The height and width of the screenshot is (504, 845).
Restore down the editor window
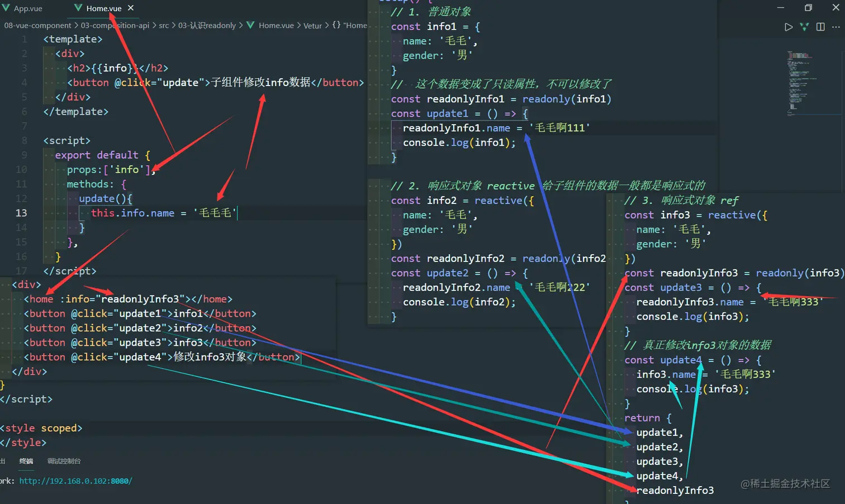click(x=808, y=8)
